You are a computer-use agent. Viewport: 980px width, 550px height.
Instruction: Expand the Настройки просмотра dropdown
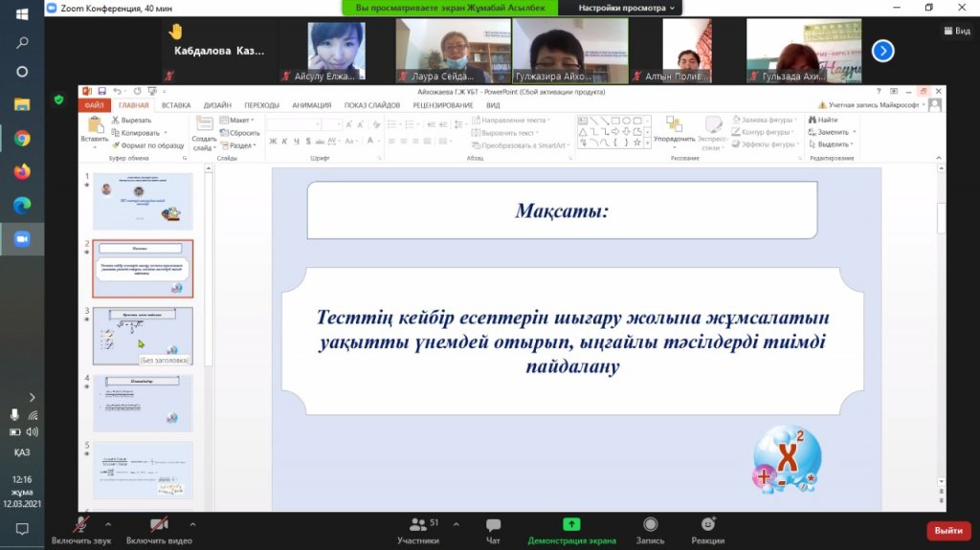pos(626,8)
